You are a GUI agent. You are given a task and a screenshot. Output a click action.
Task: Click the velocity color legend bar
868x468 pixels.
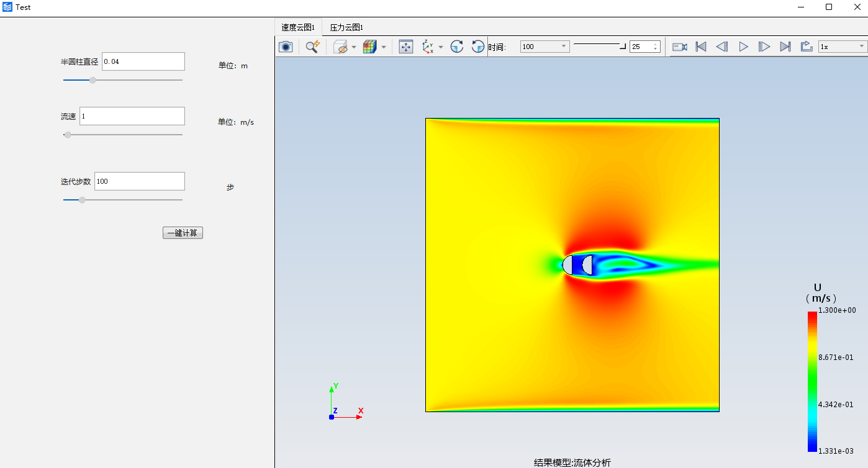(812, 381)
